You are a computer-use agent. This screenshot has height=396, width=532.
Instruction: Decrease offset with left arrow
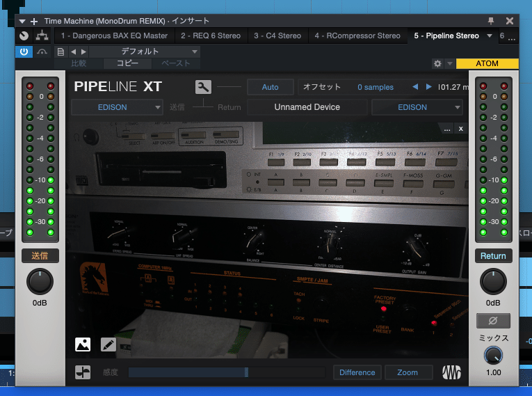coord(415,87)
